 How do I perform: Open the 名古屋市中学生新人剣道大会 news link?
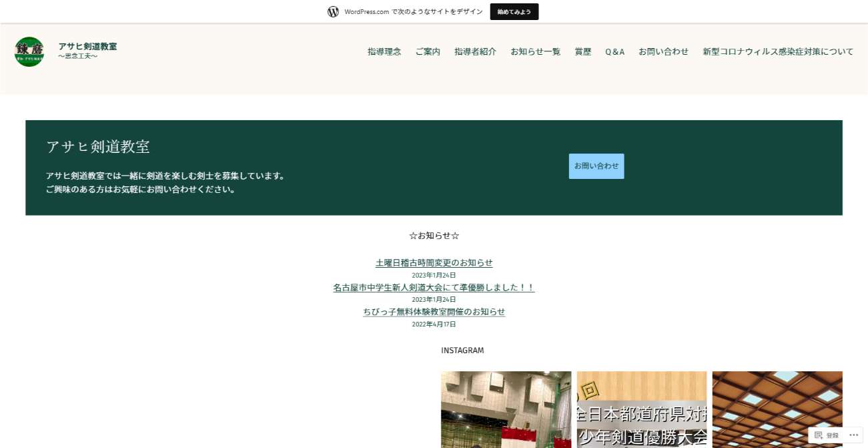click(434, 287)
